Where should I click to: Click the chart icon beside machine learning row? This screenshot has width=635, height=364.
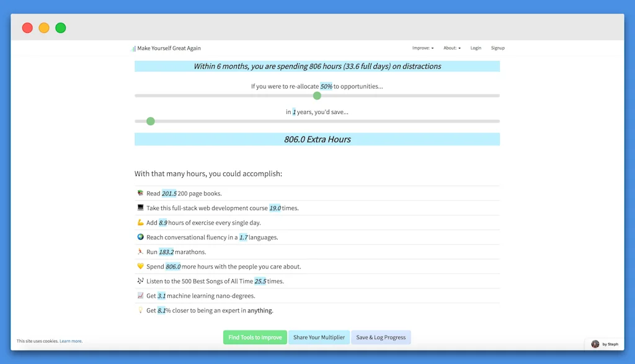[140, 296]
